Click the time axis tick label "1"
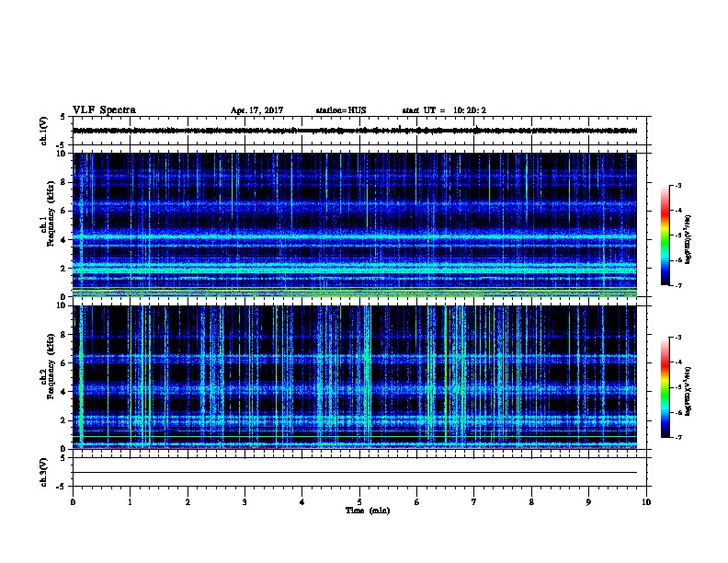 pos(131,501)
